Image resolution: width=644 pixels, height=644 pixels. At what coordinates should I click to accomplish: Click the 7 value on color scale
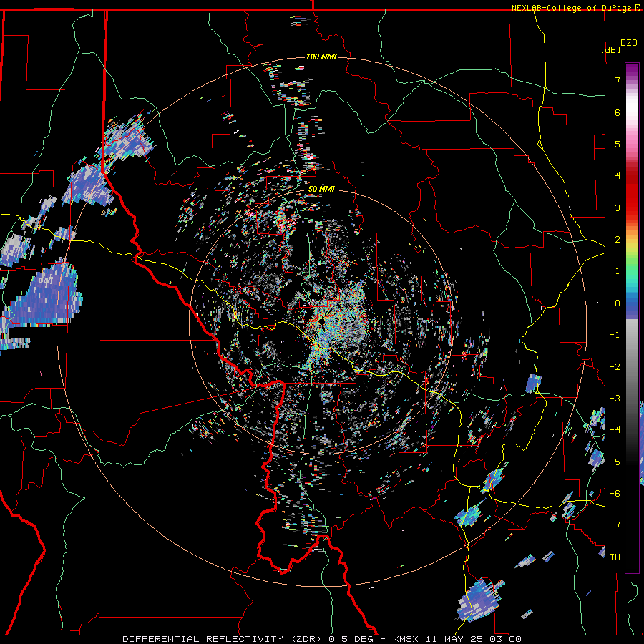click(618, 80)
